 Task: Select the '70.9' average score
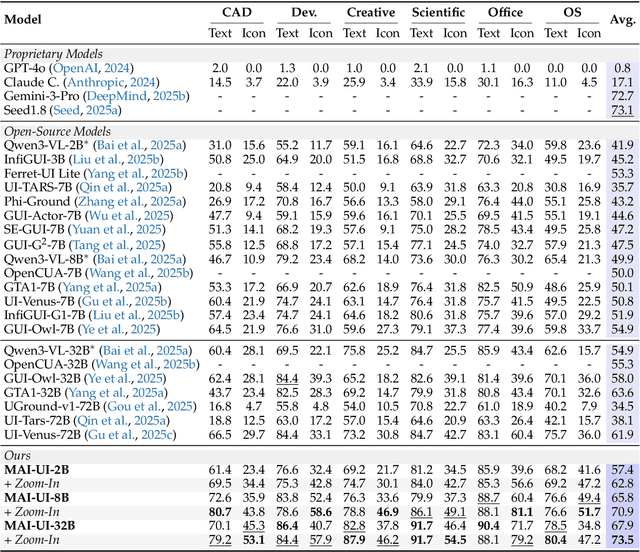click(622, 512)
